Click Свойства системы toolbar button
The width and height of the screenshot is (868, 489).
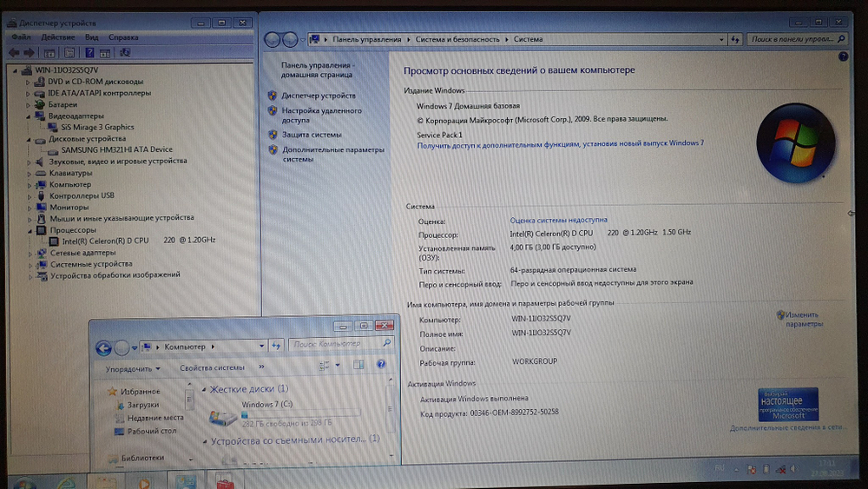click(x=212, y=367)
